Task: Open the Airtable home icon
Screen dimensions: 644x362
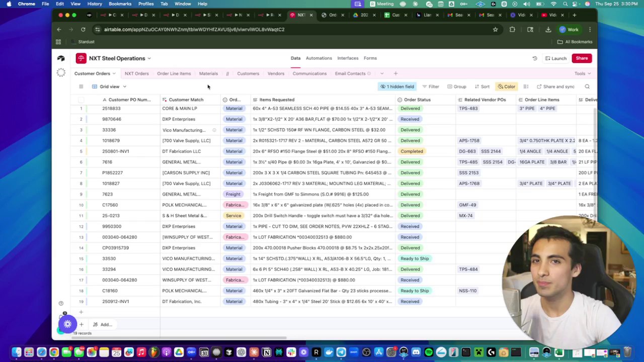Action: [x=61, y=58]
